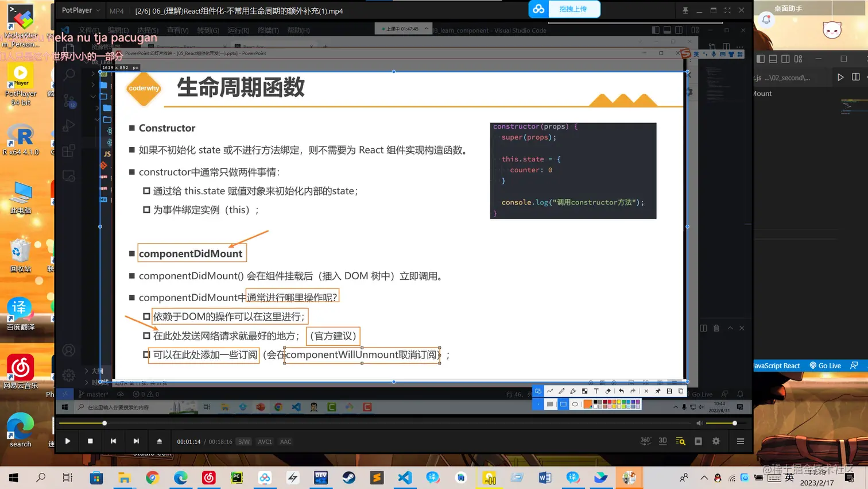Toggle the PotPlayer always-on-top pin

(685, 10)
